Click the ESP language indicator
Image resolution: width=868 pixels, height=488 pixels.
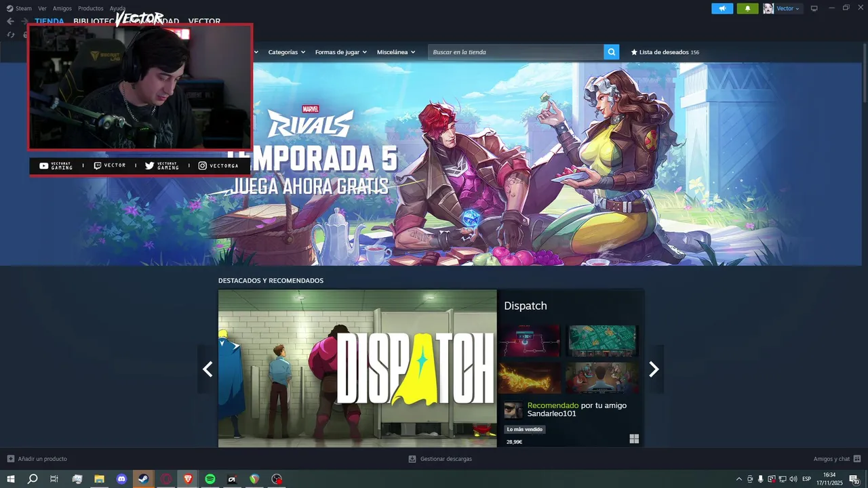806,479
